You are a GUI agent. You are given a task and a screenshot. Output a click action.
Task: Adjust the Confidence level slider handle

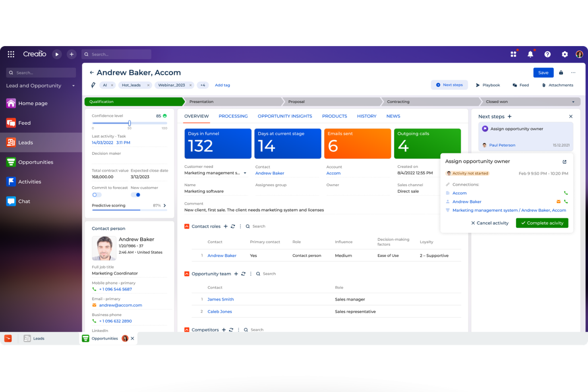click(x=130, y=123)
